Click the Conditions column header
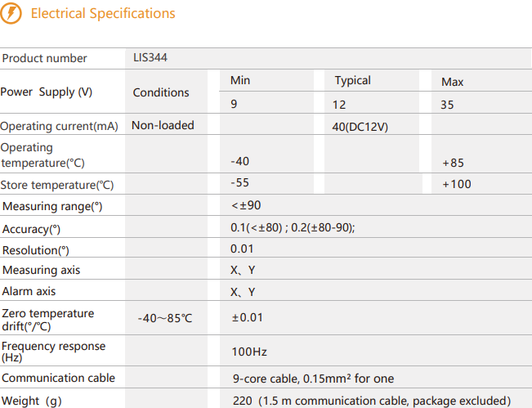The image size is (532, 408). pyautogui.click(x=161, y=92)
